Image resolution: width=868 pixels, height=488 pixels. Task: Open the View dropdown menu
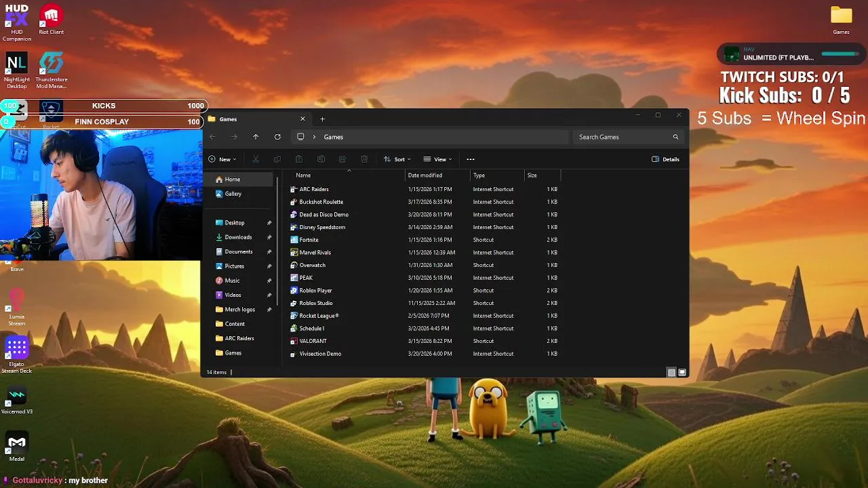pos(438,159)
